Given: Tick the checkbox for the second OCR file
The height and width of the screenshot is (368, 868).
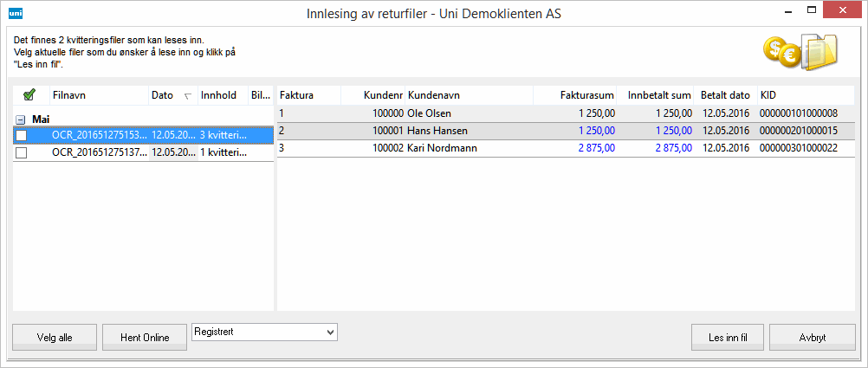Looking at the screenshot, I should [22, 152].
